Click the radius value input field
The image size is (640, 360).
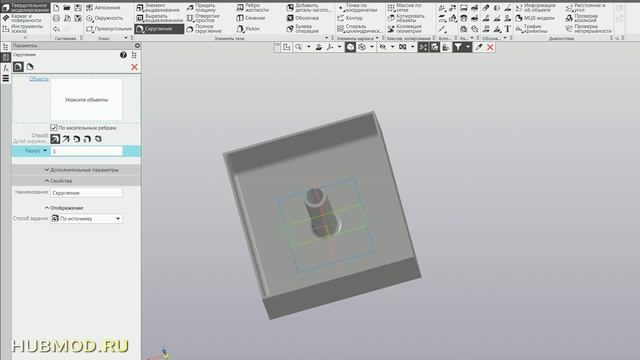(87, 151)
